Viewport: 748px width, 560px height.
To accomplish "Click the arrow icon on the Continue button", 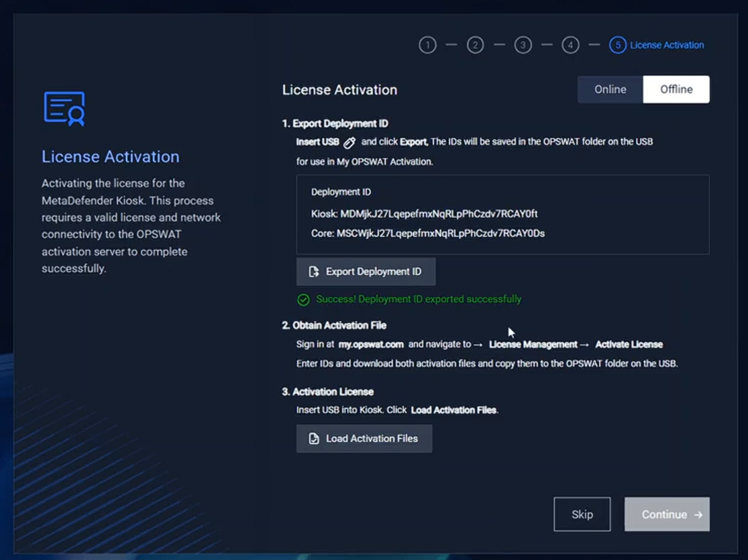I will [698, 514].
